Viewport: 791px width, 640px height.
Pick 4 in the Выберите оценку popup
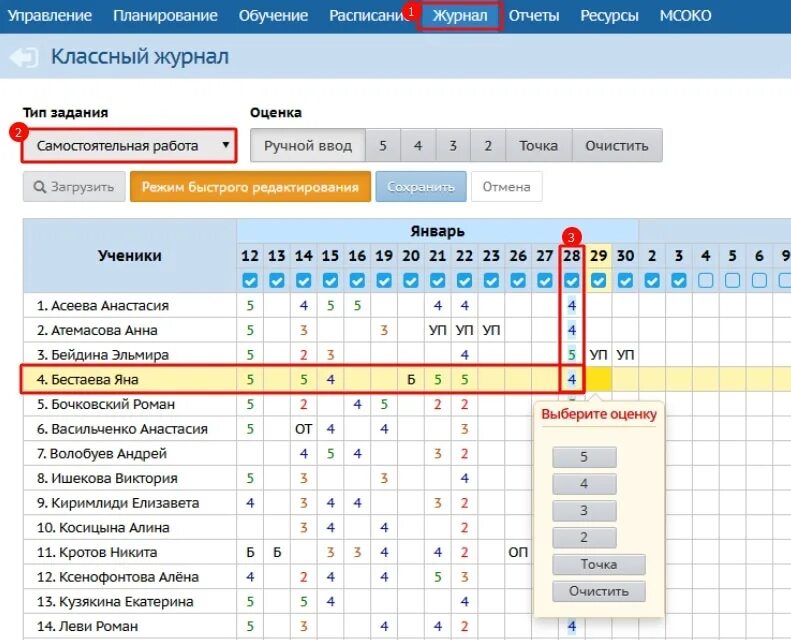pyautogui.click(x=584, y=484)
